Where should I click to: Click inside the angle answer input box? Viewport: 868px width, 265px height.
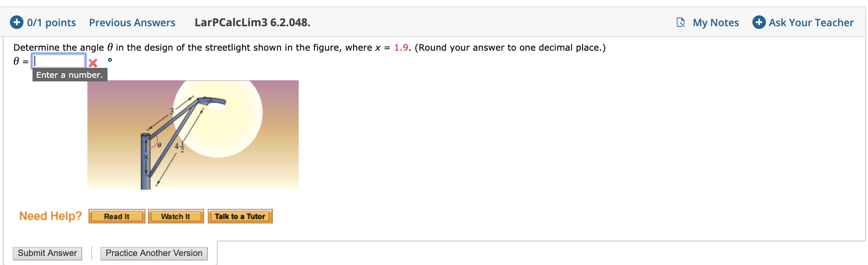coord(58,60)
